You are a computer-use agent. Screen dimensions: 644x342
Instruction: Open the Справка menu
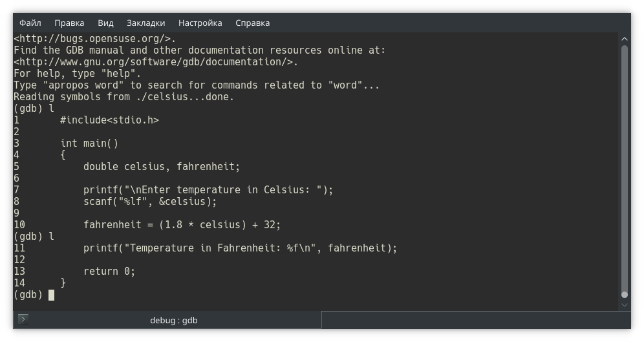(x=252, y=23)
